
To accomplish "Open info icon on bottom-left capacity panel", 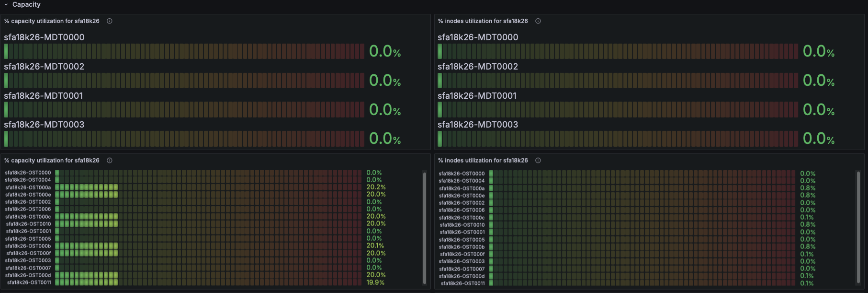I will click(110, 161).
